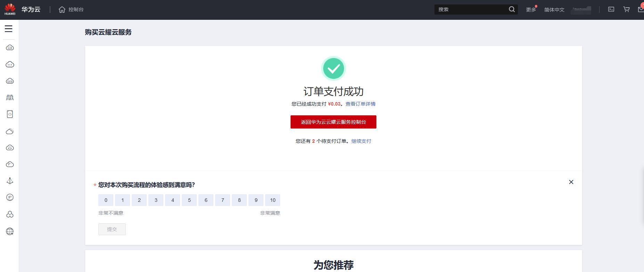The width and height of the screenshot is (644, 272).
Task: Rate satisfaction score 6
Action: (206, 200)
